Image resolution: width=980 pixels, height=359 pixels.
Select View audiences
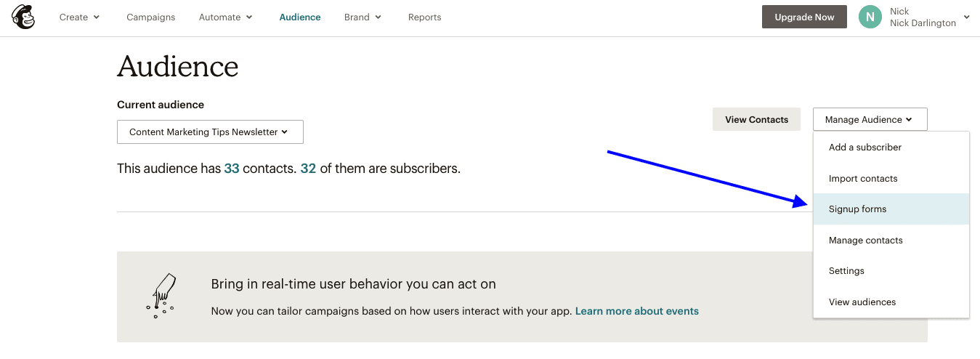(x=891, y=302)
